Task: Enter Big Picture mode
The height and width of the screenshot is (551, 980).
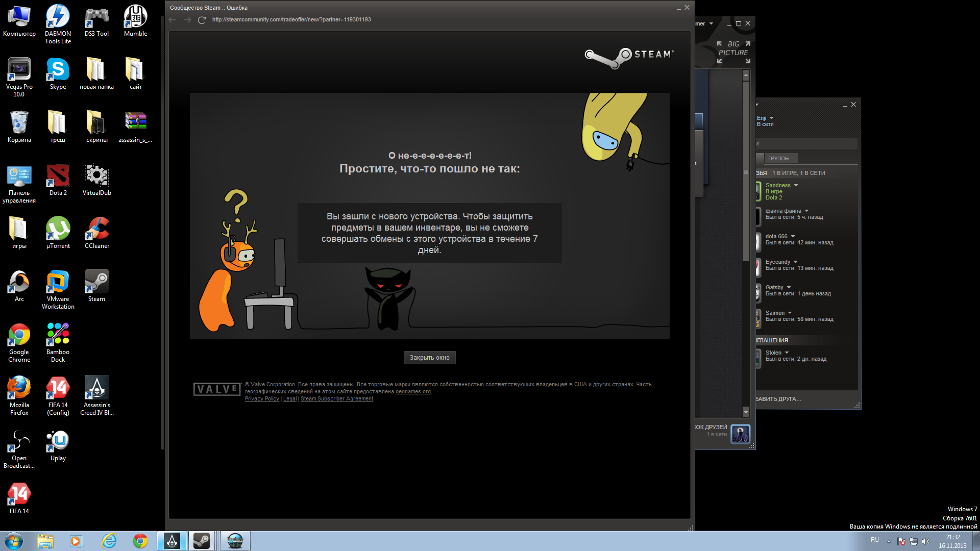Action: [x=733, y=52]
